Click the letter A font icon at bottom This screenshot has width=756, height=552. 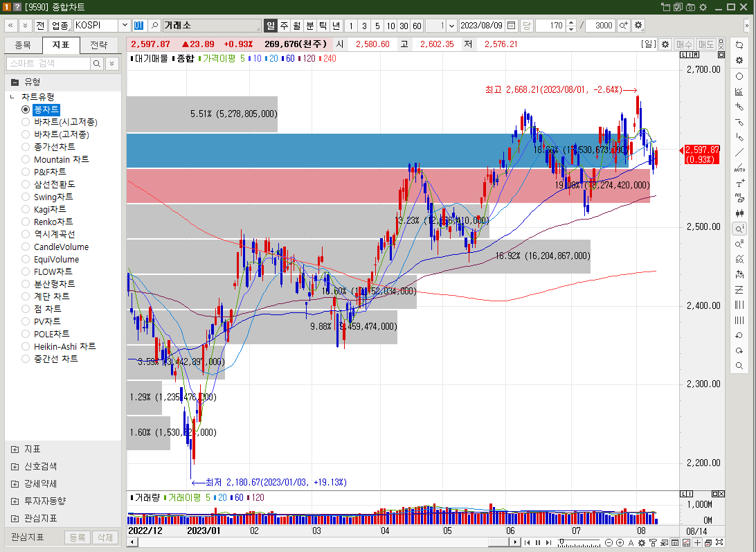tap(631, 543)
